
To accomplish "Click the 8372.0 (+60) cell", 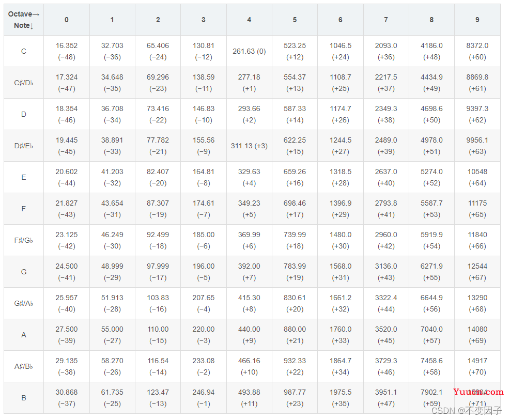I will 477,51.
